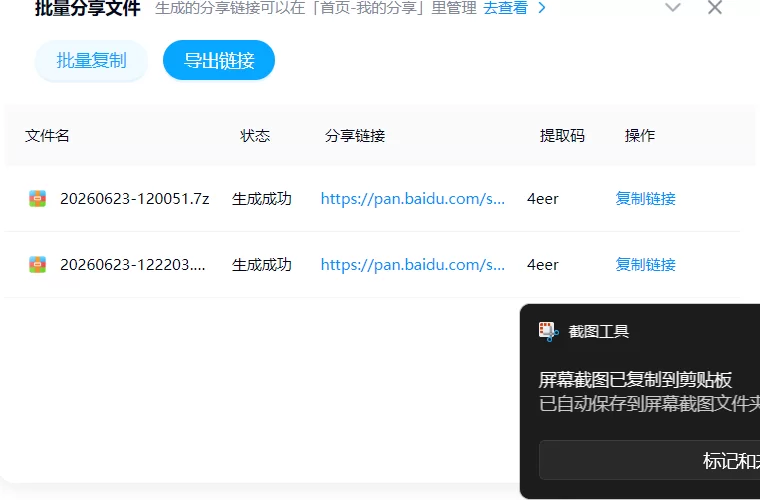Click the 批量分享文件 dialog title
This screenshot has height=500, width=760.
pyautogui.click(x=88, y=8)
